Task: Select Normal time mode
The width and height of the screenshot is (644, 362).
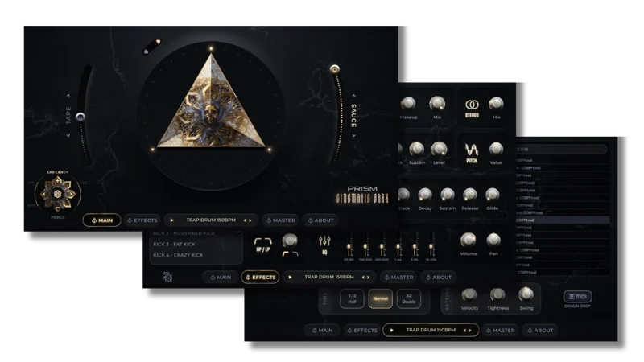Action: (380, 298)
